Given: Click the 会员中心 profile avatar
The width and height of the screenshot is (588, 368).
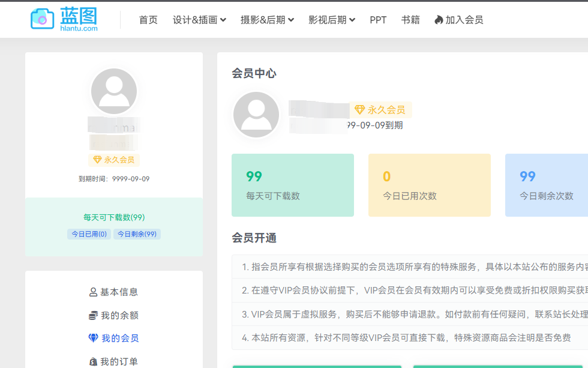Looking at the screenshot, I should point(256,115).
